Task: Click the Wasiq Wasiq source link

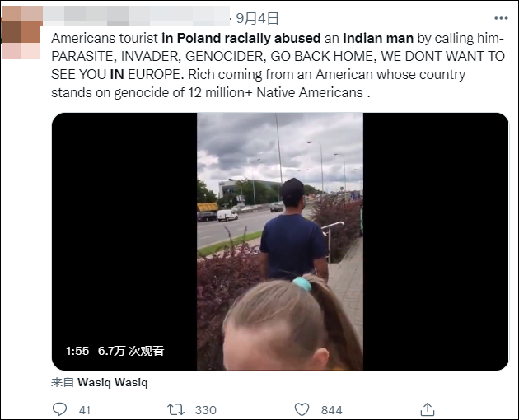Action: (113, 382)
